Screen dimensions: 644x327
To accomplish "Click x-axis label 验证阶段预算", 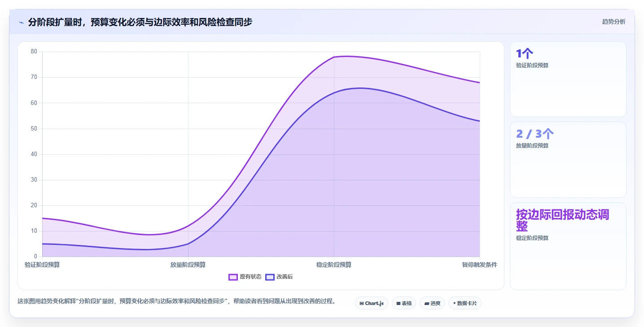I will (42, 265).
